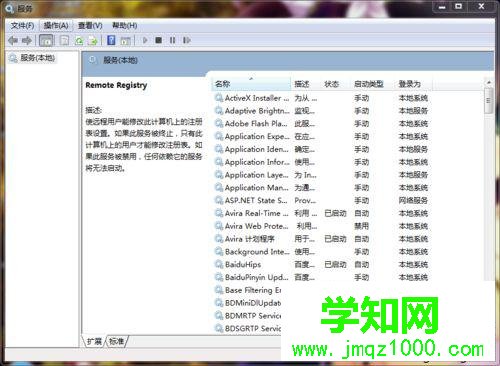Screen dimensions: 500x366
Task: Click 禁用 startup type of Avira Web Protection
Action: pos(362,226)
